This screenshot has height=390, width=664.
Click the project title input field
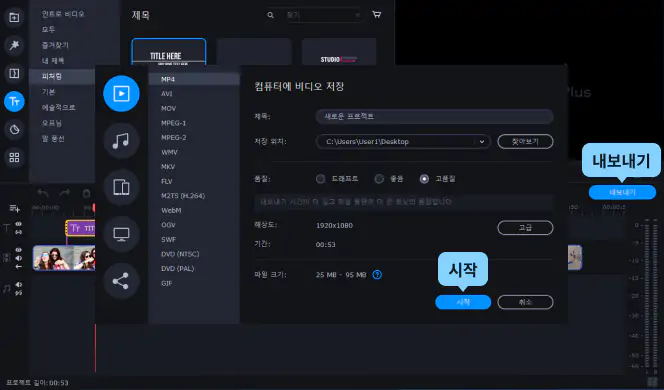click(434, 116)
